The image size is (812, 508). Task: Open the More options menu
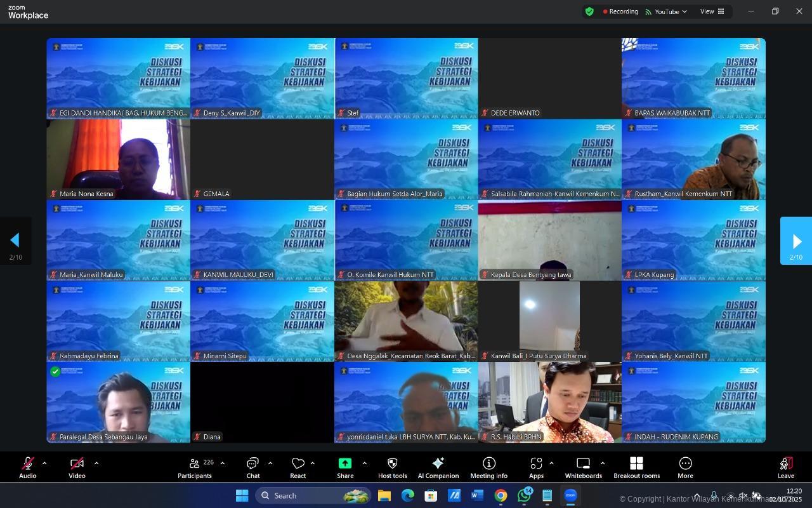pos(685,468)
